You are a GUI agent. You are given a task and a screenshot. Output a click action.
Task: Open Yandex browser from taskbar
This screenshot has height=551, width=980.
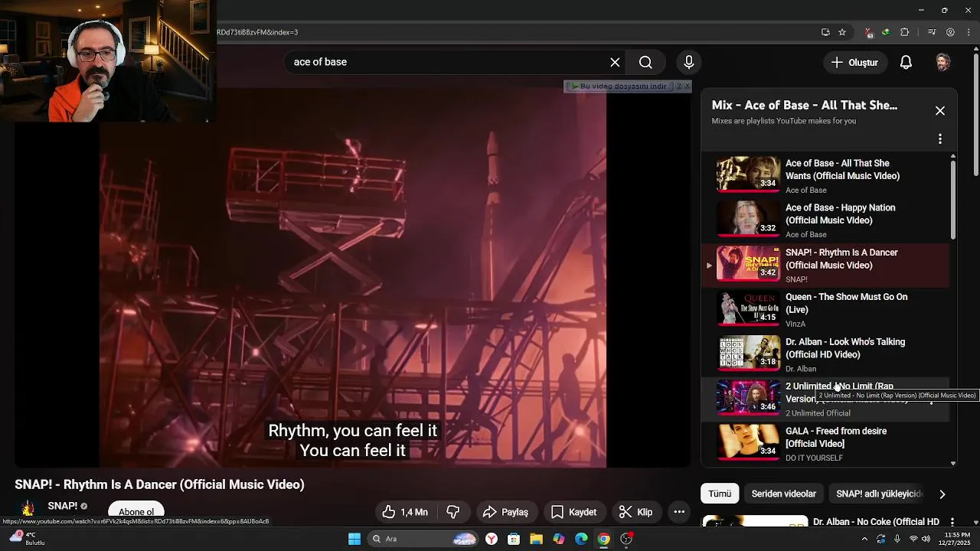click(492, 539)
